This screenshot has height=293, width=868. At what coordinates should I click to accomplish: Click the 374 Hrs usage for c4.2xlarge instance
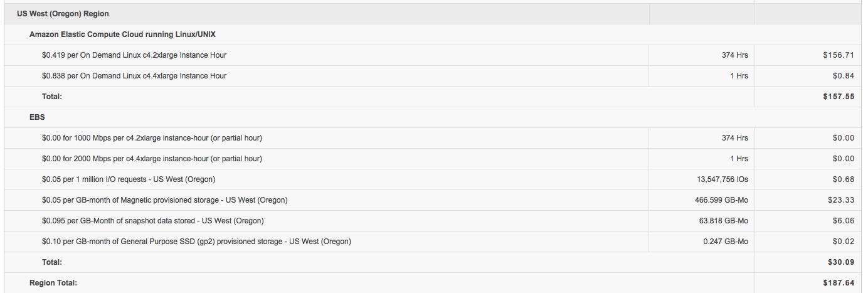click(x=734, y=55)
